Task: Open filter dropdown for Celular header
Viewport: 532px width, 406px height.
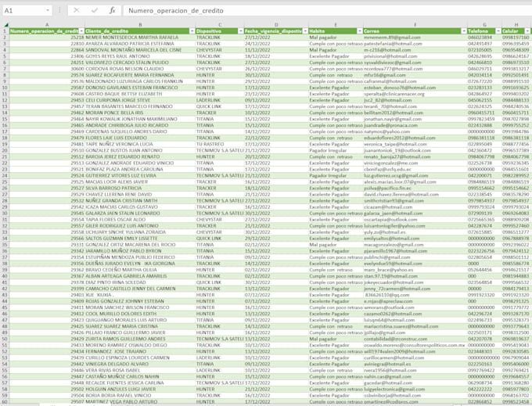Action: pos(527,31)
